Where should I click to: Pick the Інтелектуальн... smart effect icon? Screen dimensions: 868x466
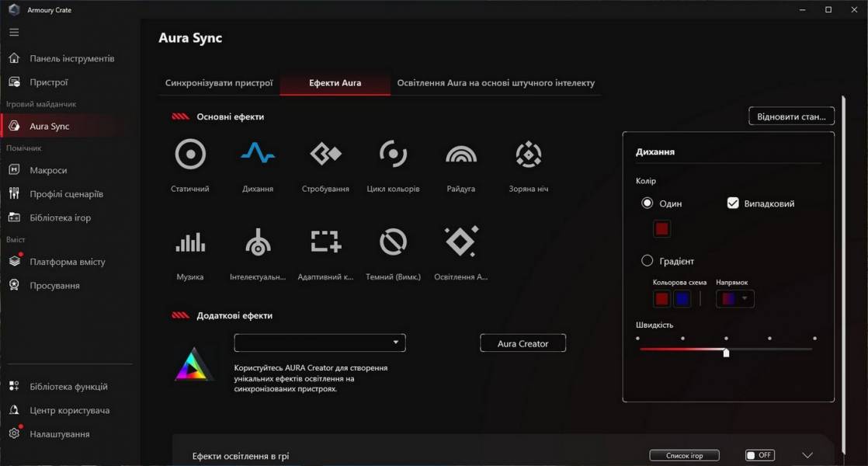click(x=258, y=242)
